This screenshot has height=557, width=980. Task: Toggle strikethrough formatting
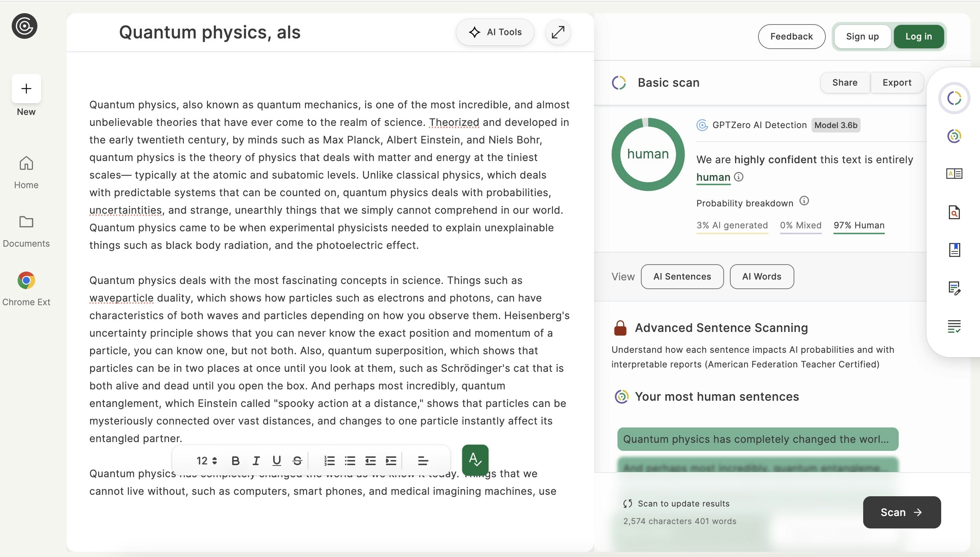(x=297, y=461)
